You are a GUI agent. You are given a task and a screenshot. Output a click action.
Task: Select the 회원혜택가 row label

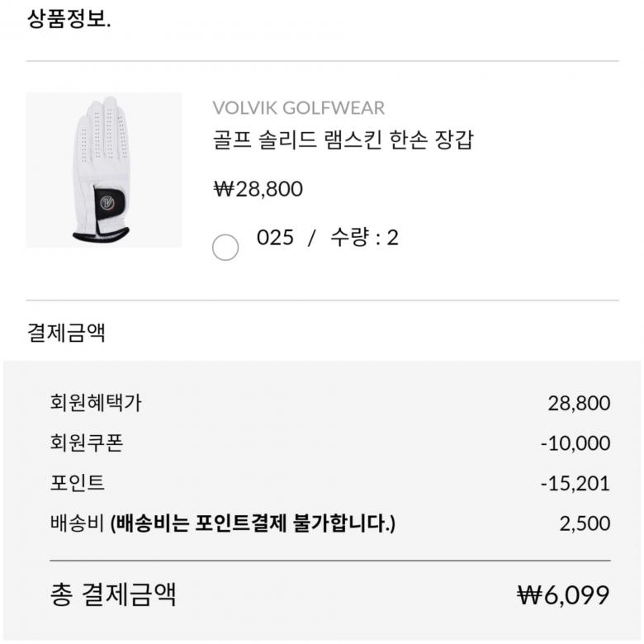click(x=96, y=403)
